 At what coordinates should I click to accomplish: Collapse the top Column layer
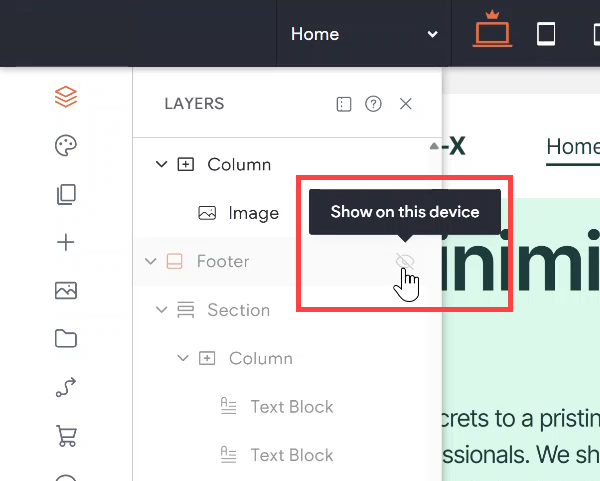(162, 164)
